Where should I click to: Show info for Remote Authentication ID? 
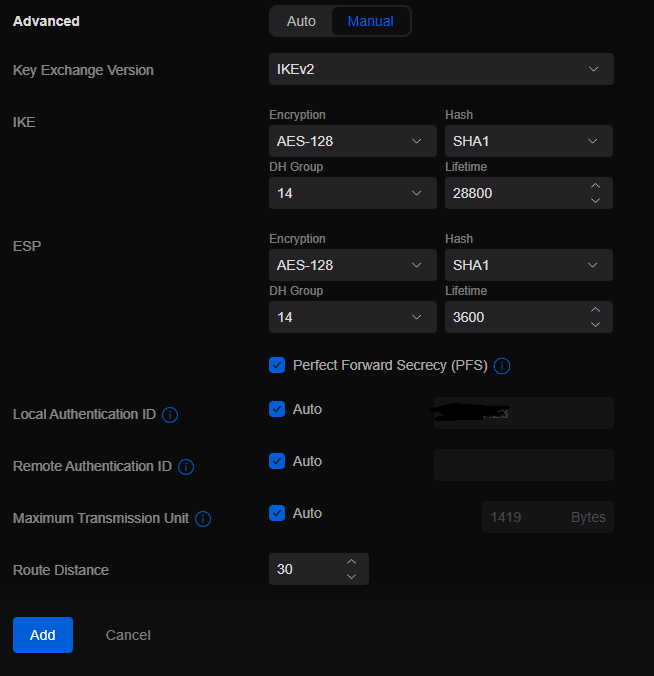pyautogui.click(x=186, y=466)
